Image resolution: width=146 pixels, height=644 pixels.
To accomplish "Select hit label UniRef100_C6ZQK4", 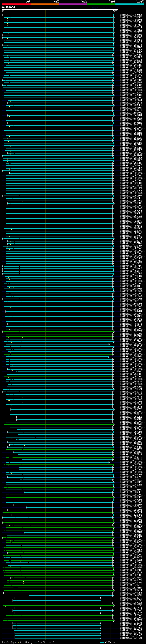I will (131, 72).
